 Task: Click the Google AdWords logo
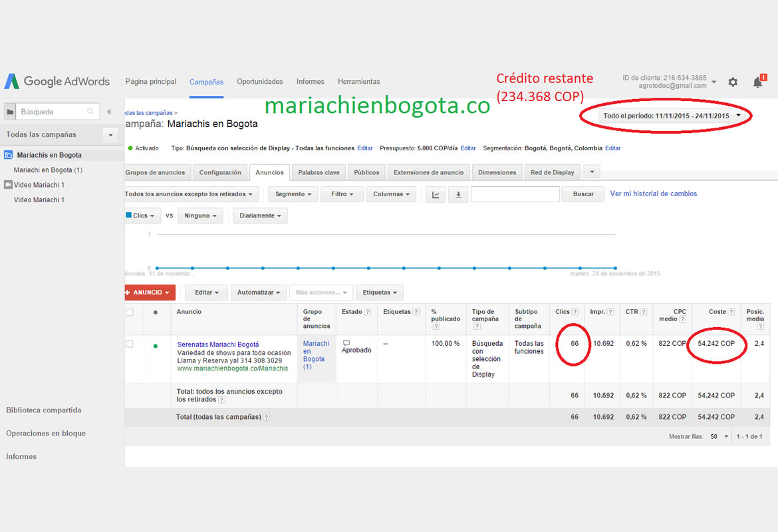(x=57, y=81)
